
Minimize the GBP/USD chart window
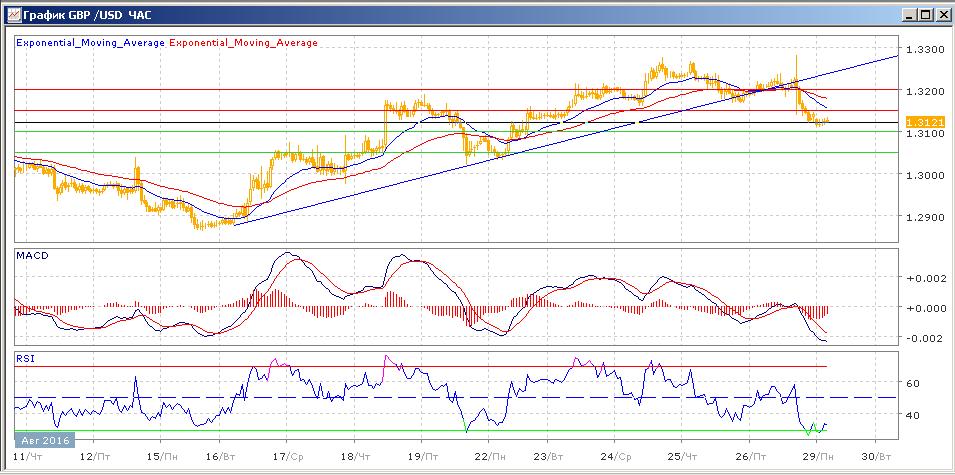(x=907, y=14)
